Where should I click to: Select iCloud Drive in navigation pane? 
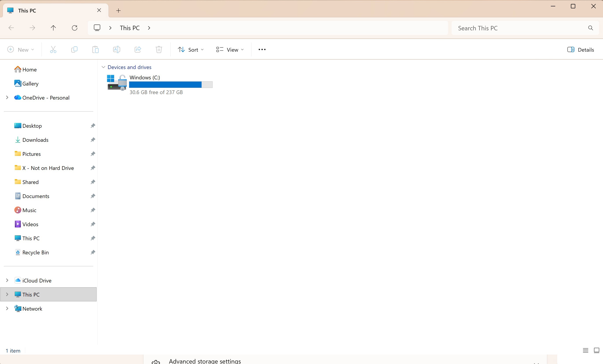(x=33, y=280)
